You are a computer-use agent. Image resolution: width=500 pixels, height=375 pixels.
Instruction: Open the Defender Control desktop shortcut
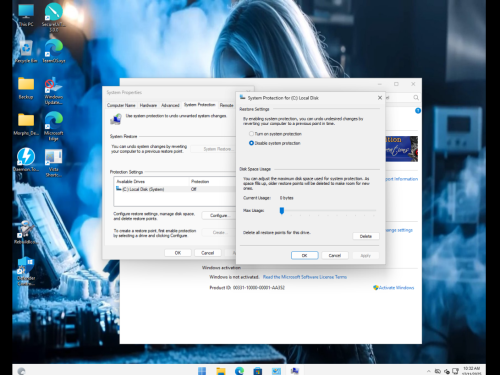(26, 271)
